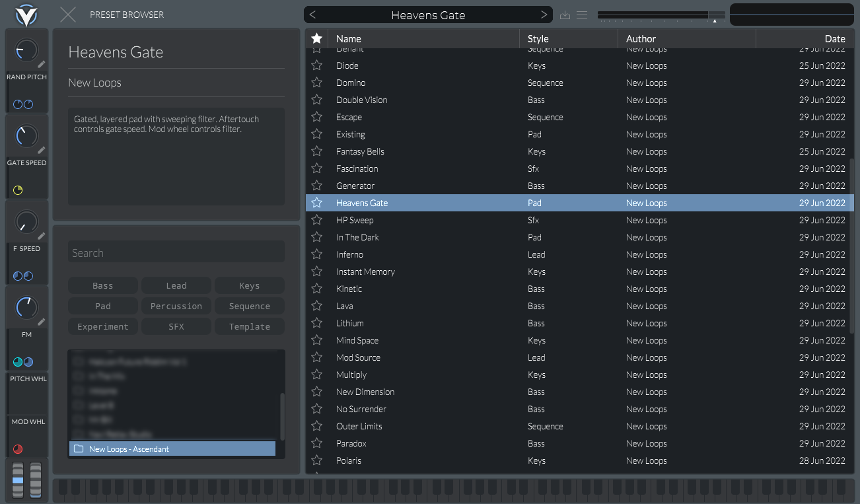Favorite the Inferno preset star
This screenshot has height=504, width=860.
(x=317, y=254)
